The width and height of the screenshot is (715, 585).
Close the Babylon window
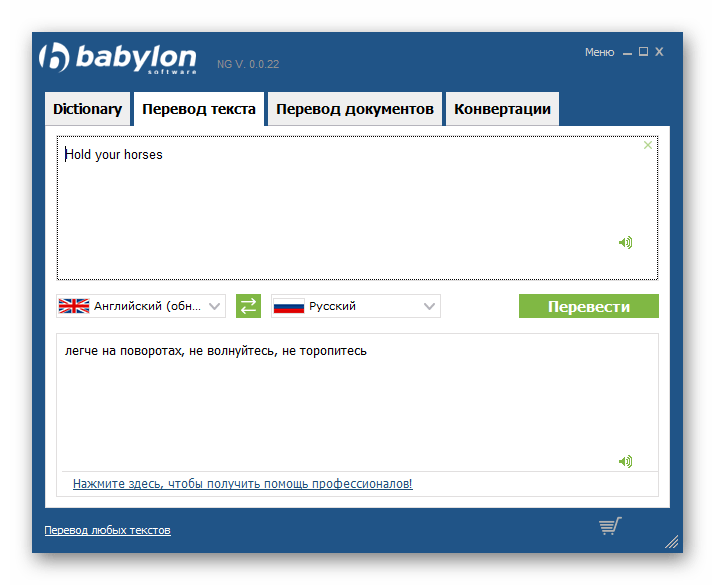[659, 52]
